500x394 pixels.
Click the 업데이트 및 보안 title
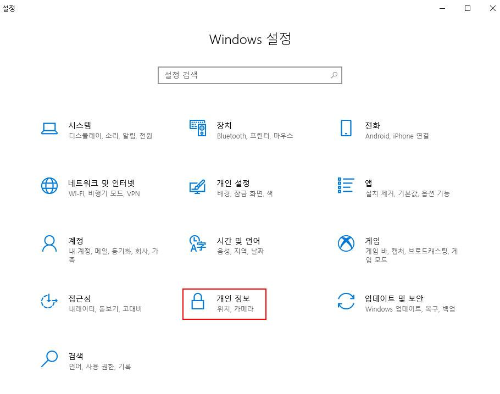pos(394,298)
